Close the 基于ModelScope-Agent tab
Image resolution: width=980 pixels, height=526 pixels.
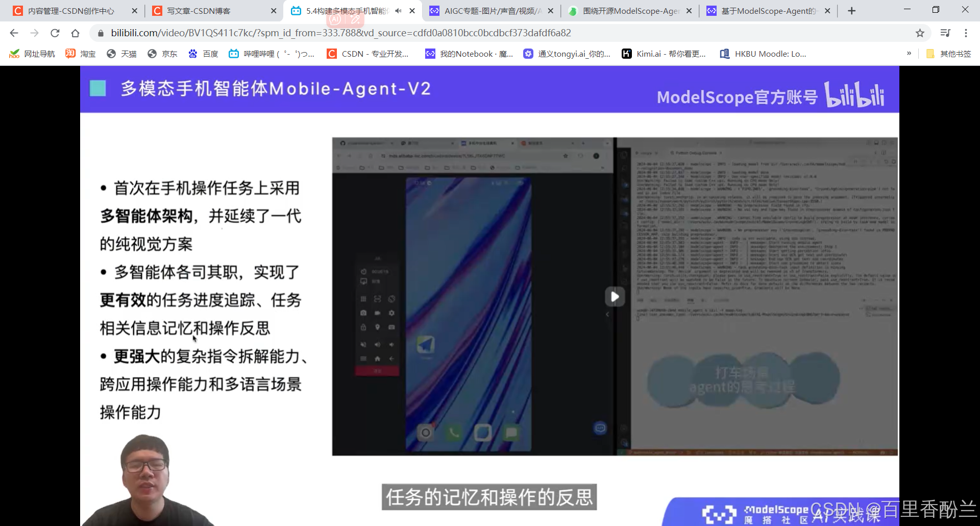[x=827, y=11]
